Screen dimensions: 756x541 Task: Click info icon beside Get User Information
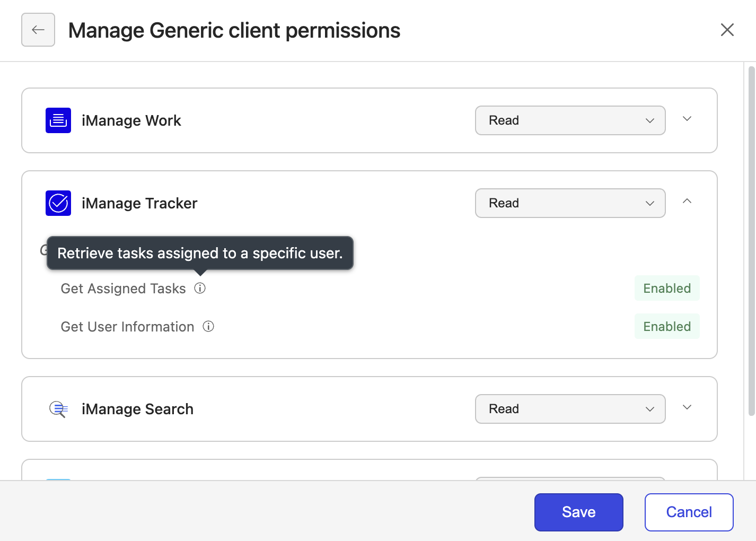[x=208, y=326]
